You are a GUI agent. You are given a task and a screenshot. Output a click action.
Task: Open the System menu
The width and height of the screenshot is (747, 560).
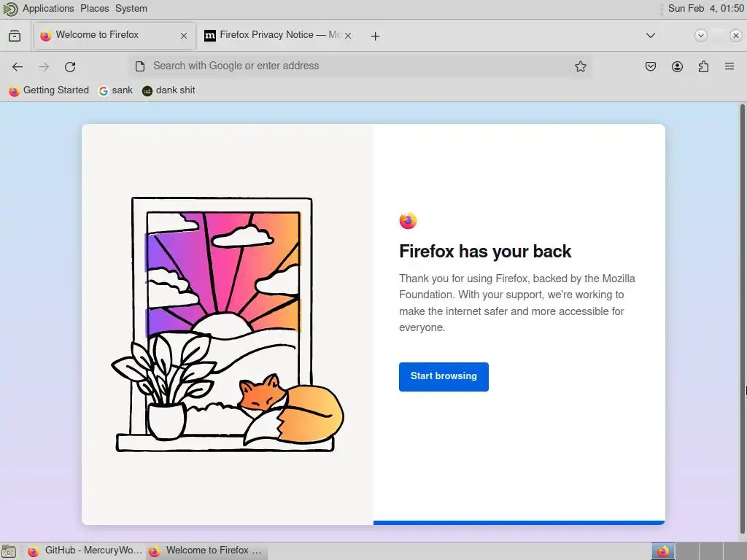131,9
